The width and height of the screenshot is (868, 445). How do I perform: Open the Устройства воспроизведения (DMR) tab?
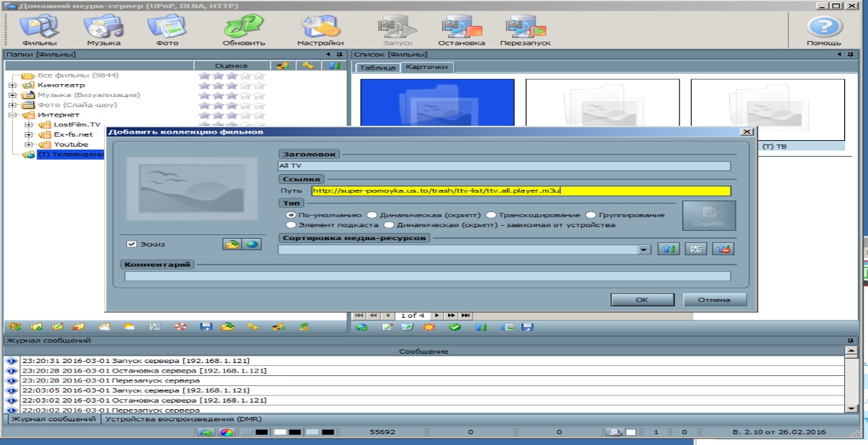pos(183,419)
